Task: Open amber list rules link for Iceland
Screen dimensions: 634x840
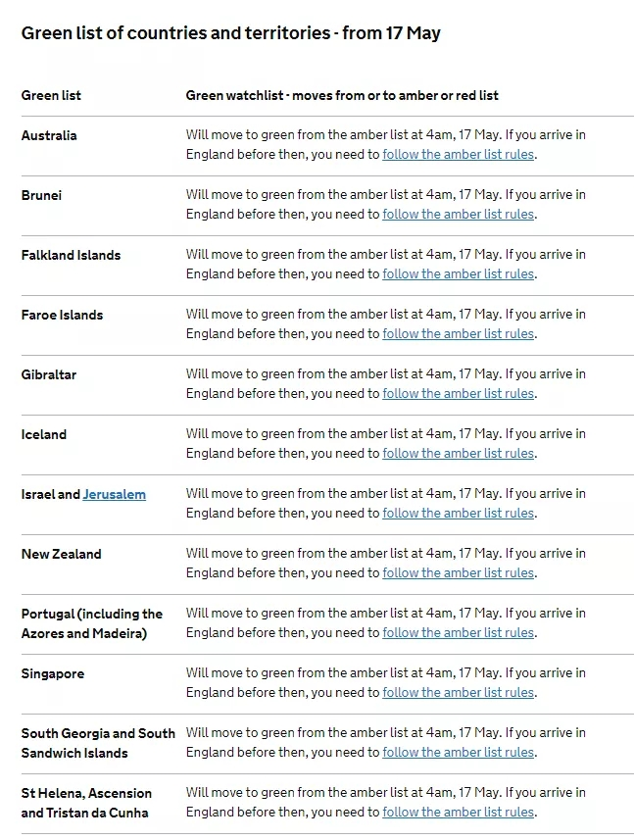Action: click(459, 453)
